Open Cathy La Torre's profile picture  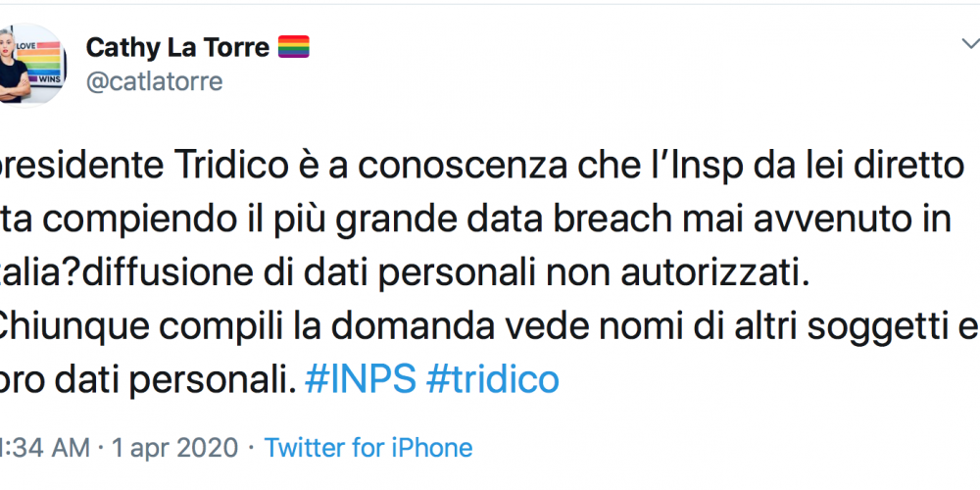(x=32, y=65)
